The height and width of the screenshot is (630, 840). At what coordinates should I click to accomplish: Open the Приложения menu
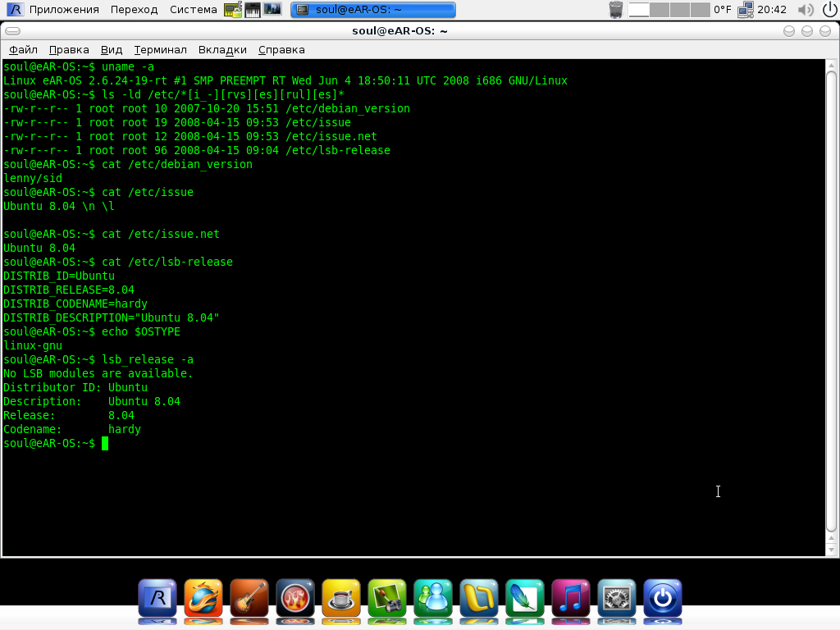click(x=64, y=10)
